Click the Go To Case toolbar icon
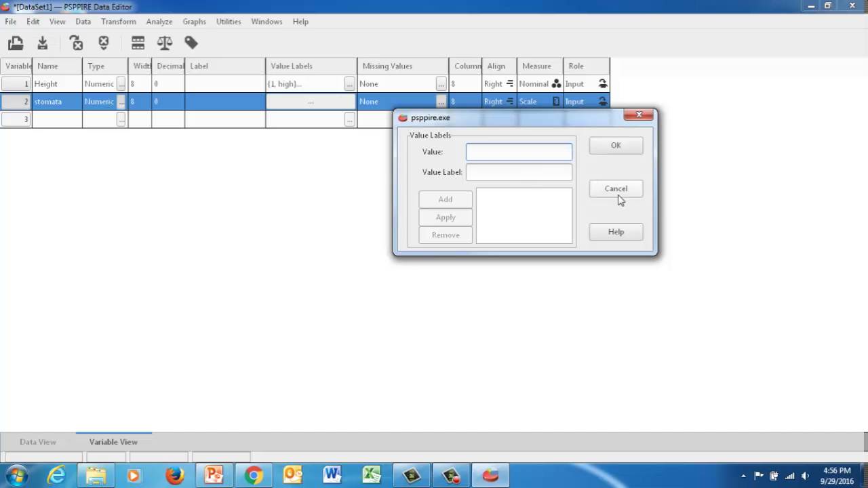The height and width of the screenshot is (488, 868). coord(104,43)
